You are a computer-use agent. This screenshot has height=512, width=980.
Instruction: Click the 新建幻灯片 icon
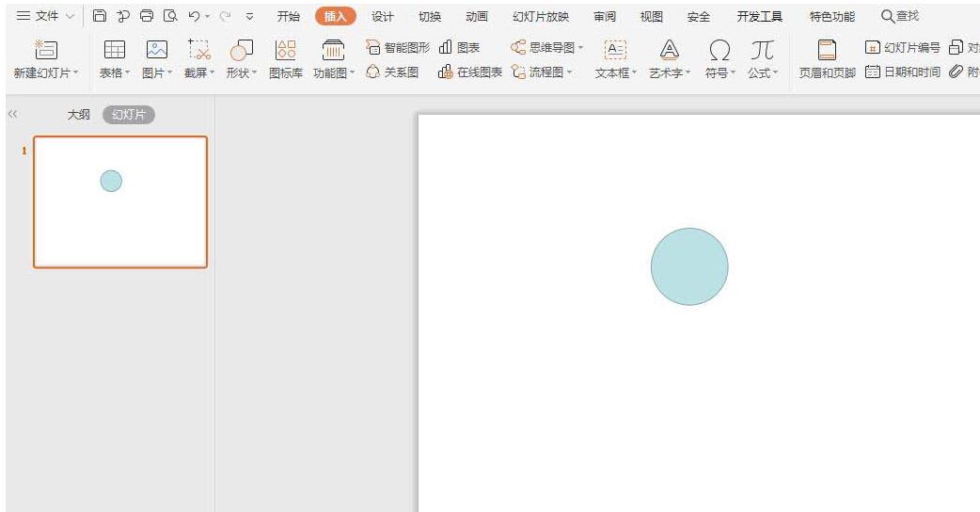(x=46, y=49)
